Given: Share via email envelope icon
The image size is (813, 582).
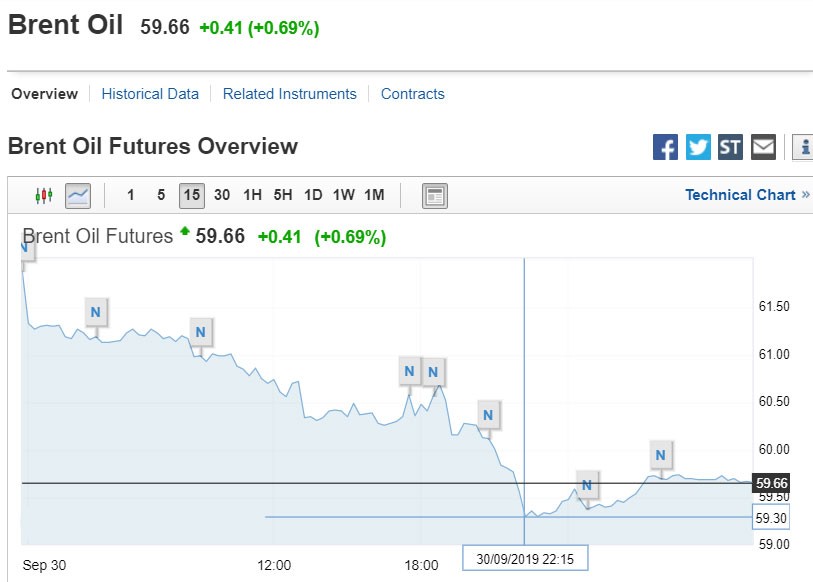Looking at the screenshot, I should (x=763, y=147).
